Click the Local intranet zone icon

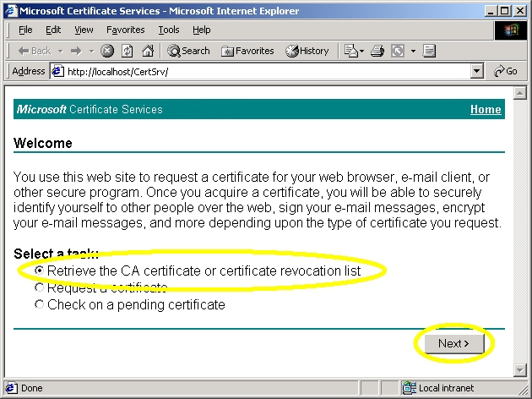pyautogui.click(x=409, y=388)
